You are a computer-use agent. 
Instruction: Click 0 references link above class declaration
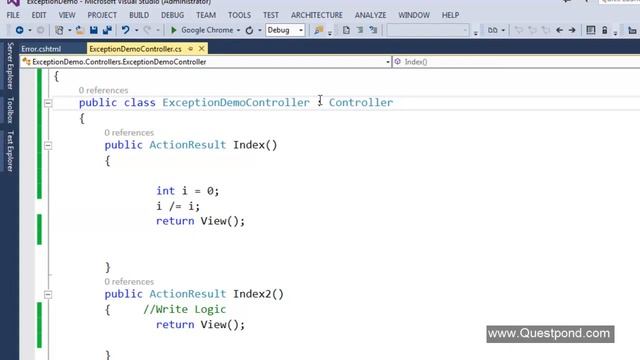(x=103, y=90)
